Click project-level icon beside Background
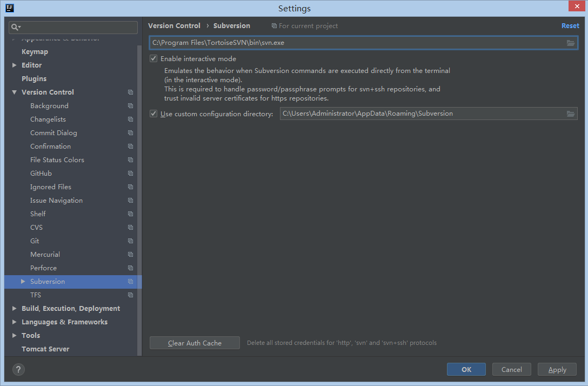588x386 pixels. point(130,106)
